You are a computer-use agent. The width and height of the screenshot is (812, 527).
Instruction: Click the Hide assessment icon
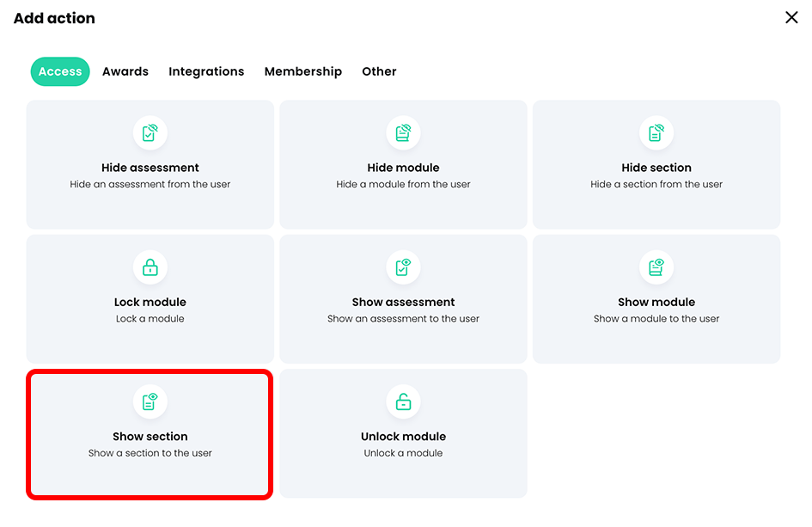point(150,133)
